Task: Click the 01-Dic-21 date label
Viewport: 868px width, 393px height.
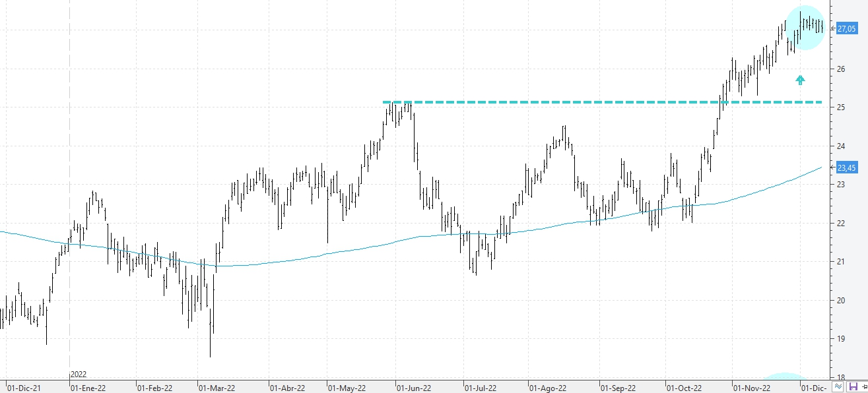Action: [23, 388]
